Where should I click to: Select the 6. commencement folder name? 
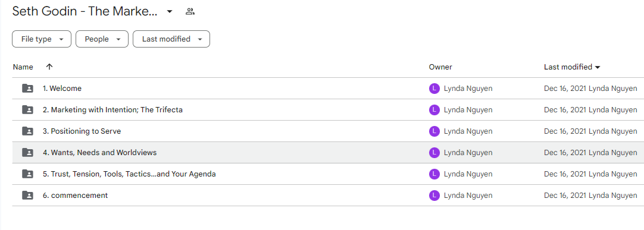[x=75, y=195]
